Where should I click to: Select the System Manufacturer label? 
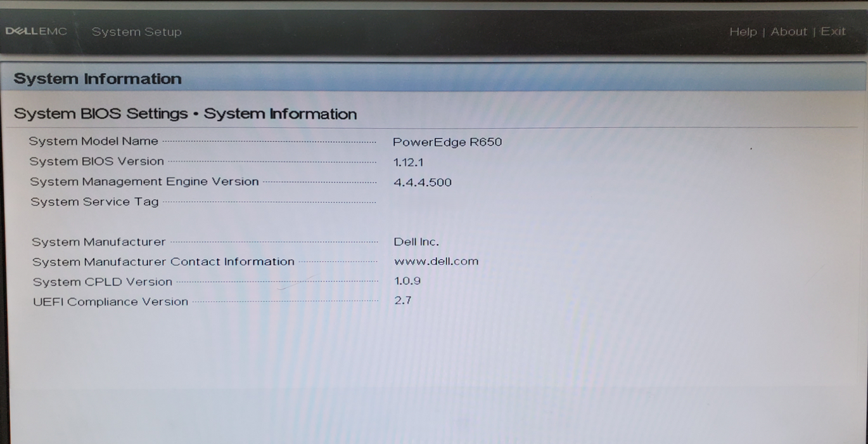point(99,242)
